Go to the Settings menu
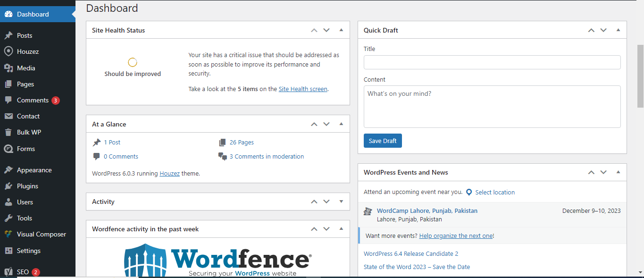 point(28,251)
